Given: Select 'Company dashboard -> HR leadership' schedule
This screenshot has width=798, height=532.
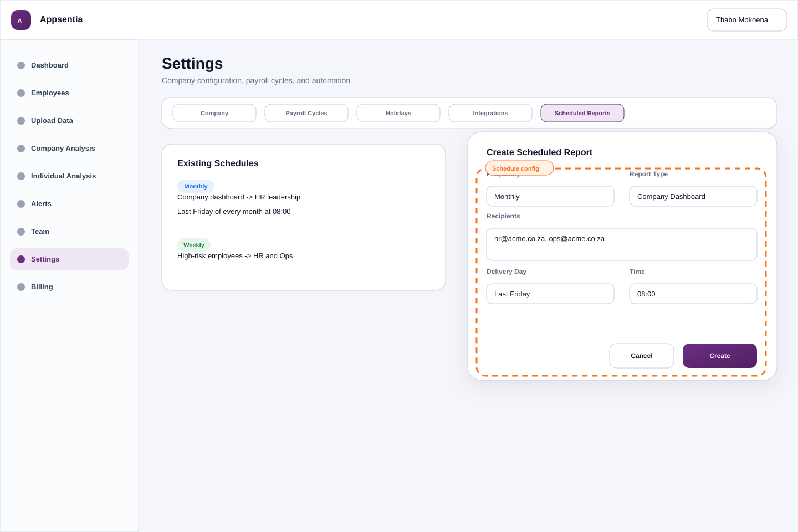Looking at the screenshot, I should tap(239, 197).
